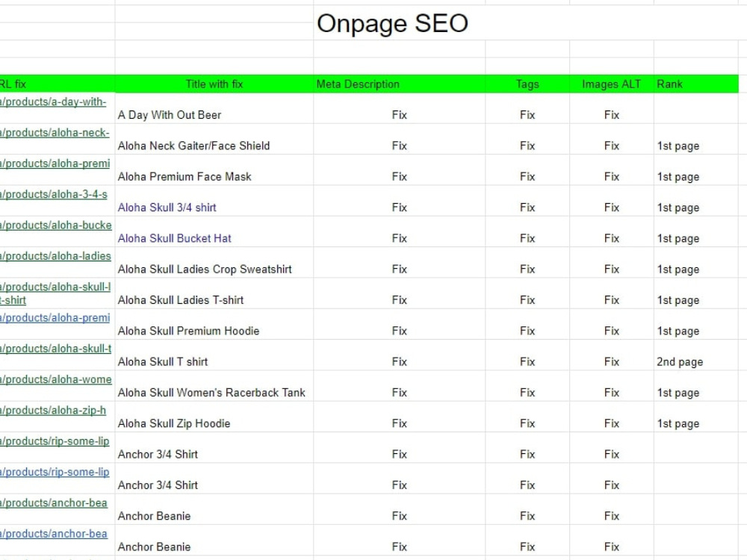The width and height of the screenshot is (747, 560).
Task: Open the /products/aloha-skull-t URL link
Action: [56, 349]
